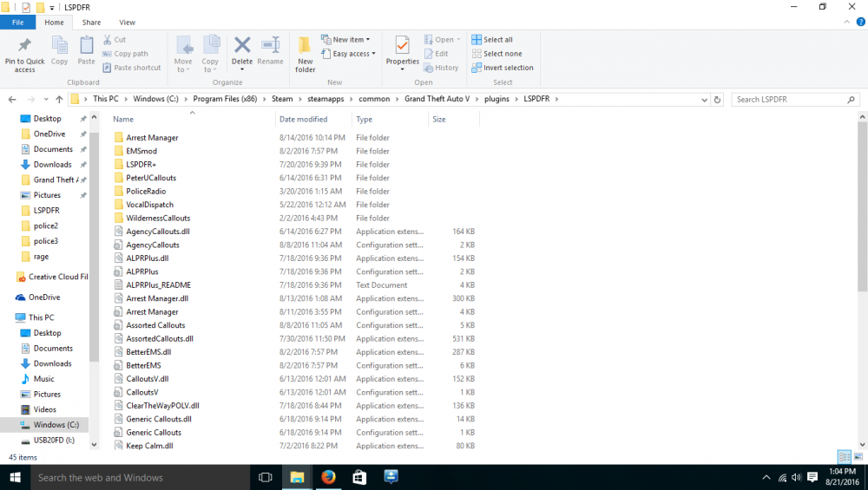Click the Delete ribbon icon

(x=242, y=44)
